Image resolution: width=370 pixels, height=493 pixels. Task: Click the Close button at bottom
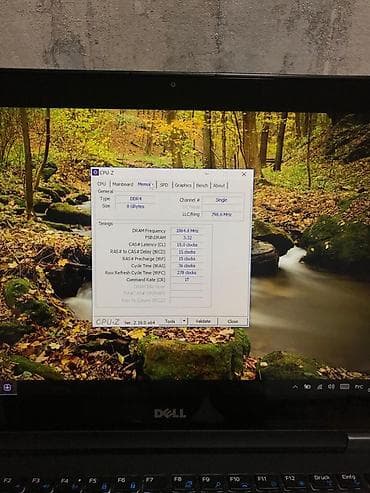point(233,322)
